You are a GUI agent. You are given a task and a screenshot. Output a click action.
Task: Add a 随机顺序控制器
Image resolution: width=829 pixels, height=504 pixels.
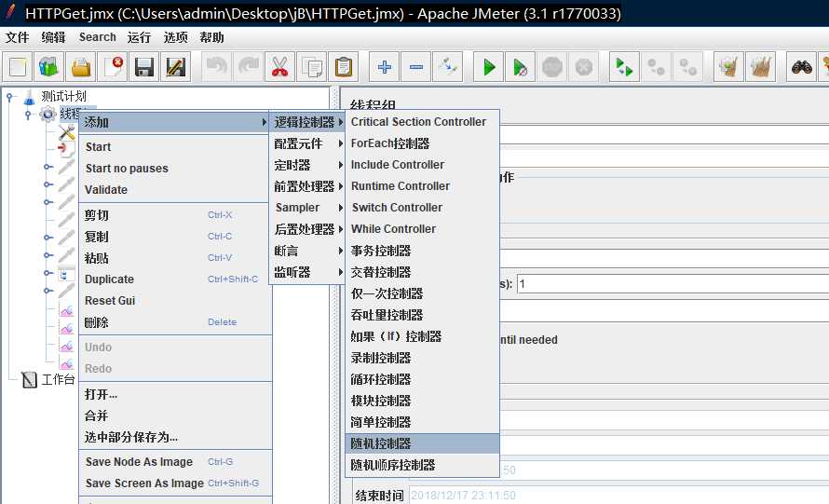pos(423,465)
